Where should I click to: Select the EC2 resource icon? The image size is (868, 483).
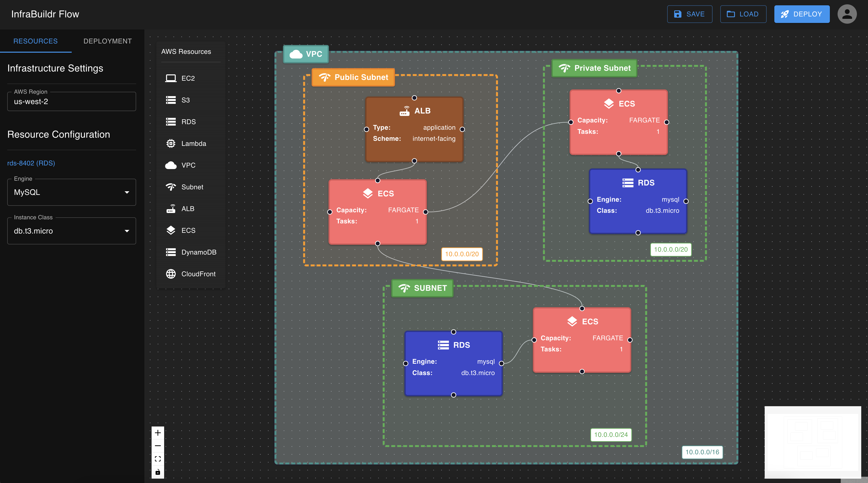click(171, 78)
